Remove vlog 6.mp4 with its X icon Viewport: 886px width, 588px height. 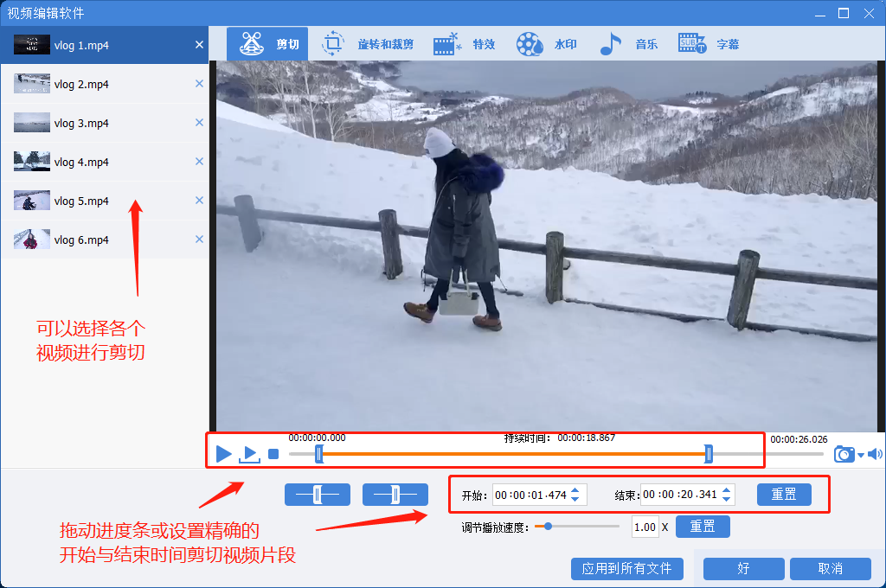click(199, 240)
